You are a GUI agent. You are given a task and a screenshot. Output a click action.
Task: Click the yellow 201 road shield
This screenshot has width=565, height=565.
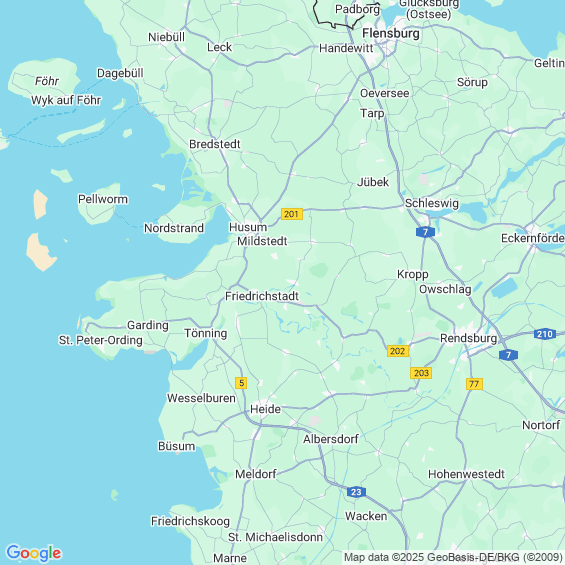[292, 214]
